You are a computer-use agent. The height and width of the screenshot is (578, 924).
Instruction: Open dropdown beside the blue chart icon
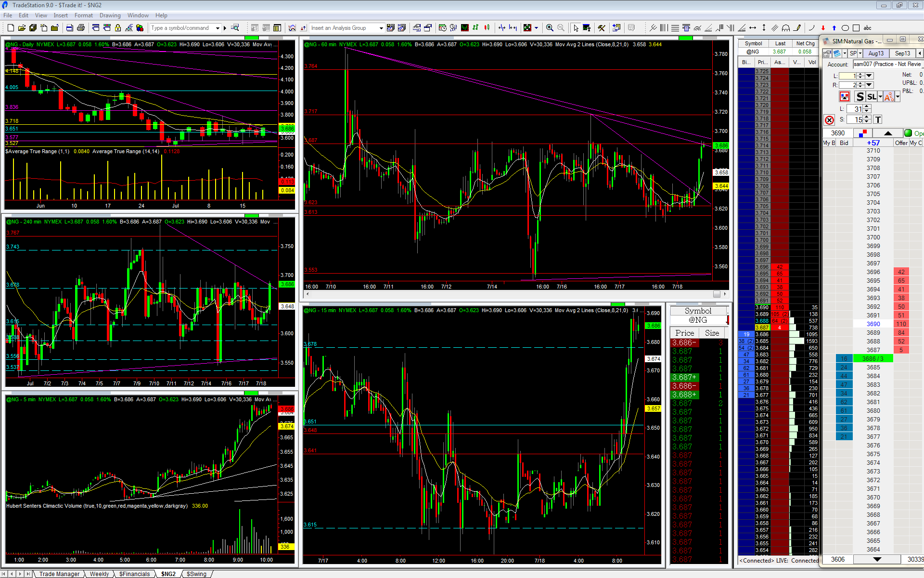click(x=845, y=53)
